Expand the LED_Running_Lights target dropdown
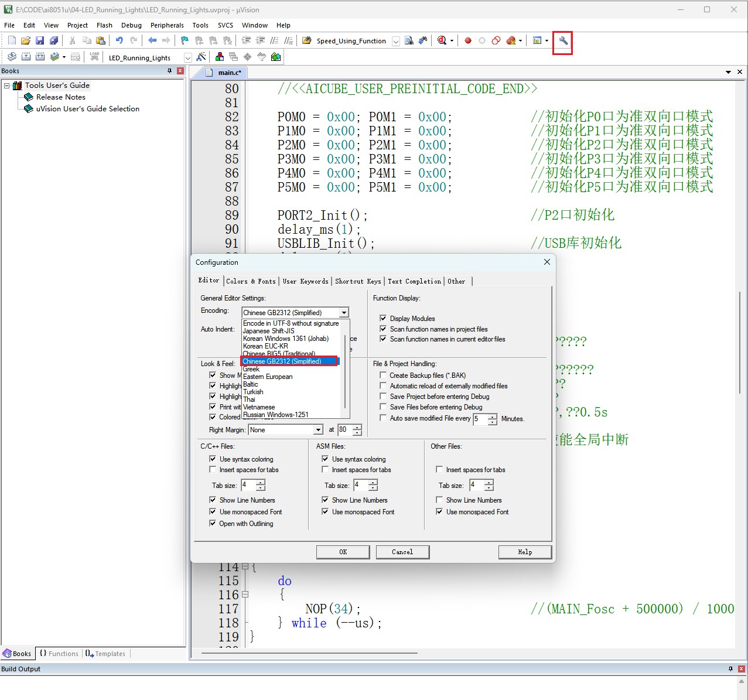 (x=187, y=57)
